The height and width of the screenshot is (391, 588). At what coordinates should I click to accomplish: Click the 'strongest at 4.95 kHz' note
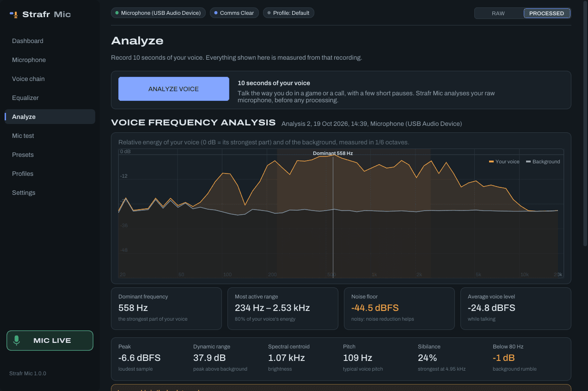(442, 369)
